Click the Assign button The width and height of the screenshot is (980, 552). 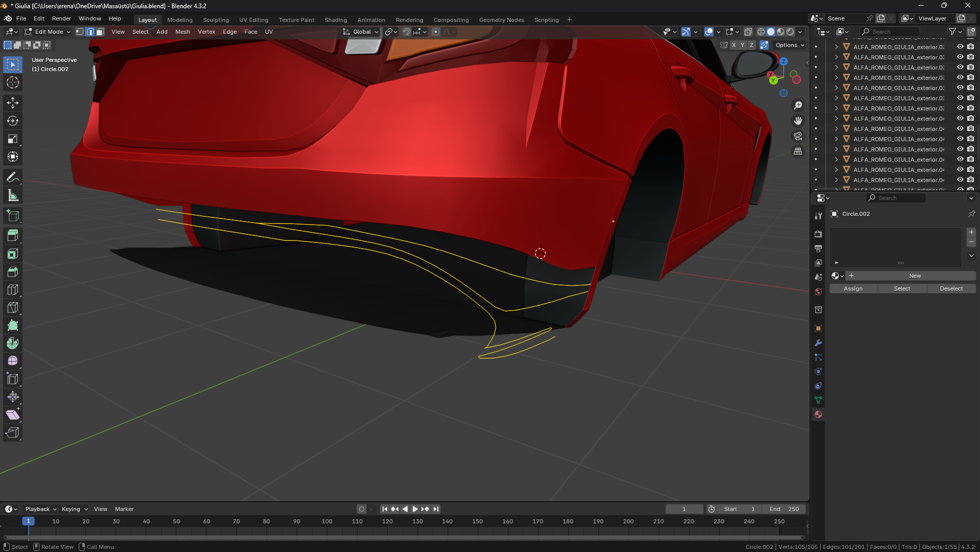point(853,289)
